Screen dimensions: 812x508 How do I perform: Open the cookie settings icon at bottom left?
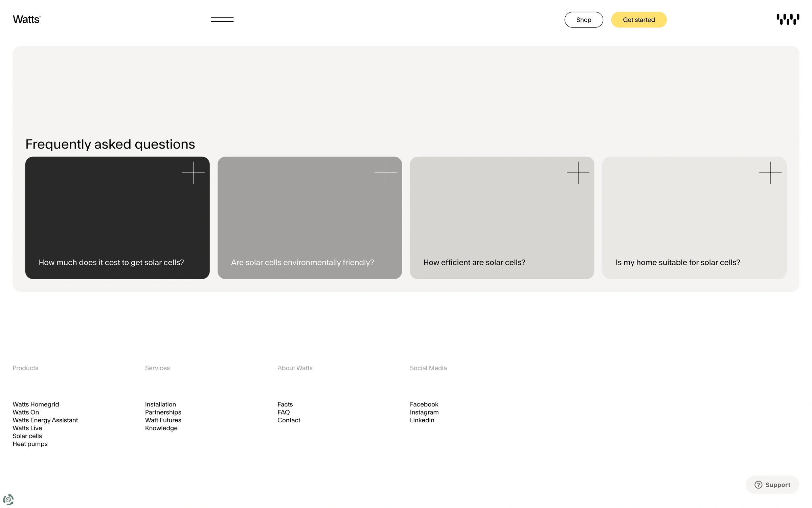pos(8,500)
